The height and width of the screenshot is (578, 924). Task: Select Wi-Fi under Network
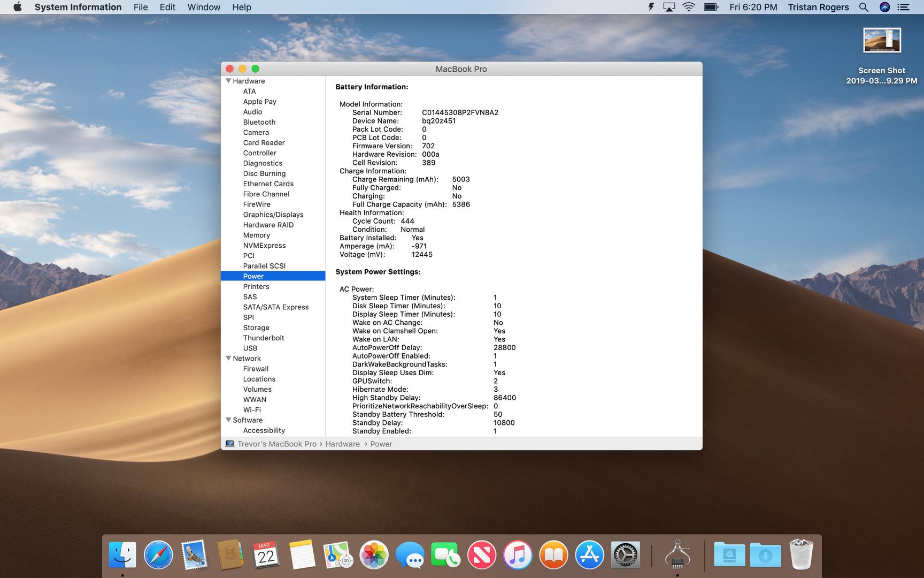coord(252,409)
